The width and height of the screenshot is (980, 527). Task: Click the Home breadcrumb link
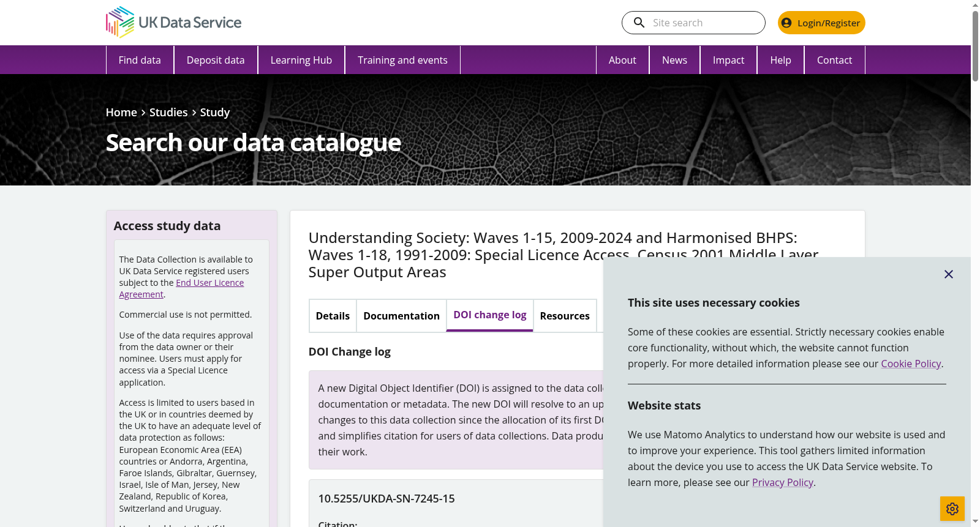tap(121, 113)
